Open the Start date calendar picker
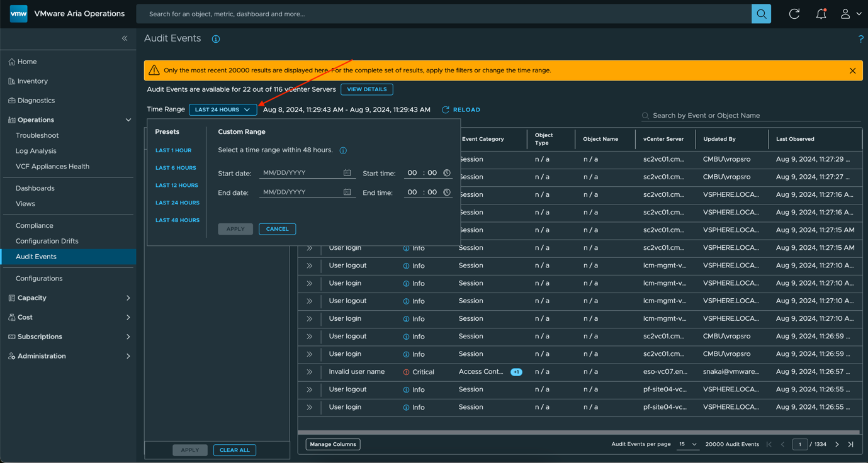 [347, 172]
